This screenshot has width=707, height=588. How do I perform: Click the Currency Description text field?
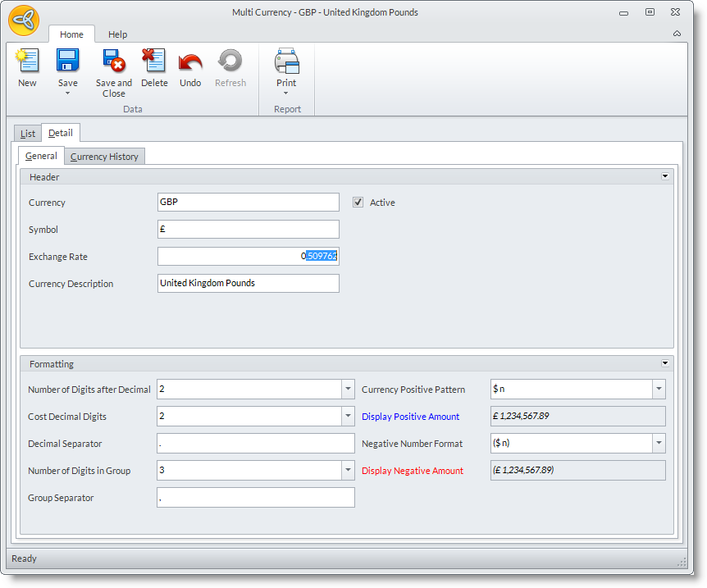coord(248,284)
